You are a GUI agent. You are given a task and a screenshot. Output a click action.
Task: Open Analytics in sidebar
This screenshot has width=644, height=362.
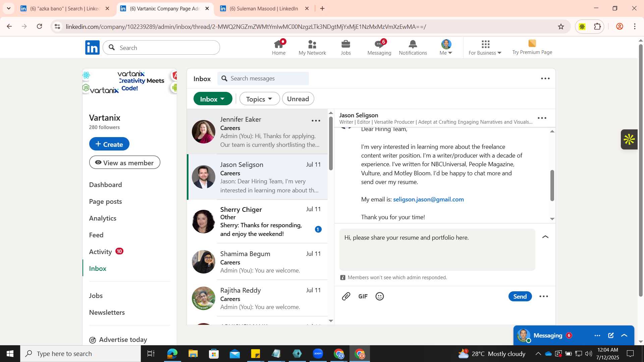pyautogui.click(x=103, y=218)
